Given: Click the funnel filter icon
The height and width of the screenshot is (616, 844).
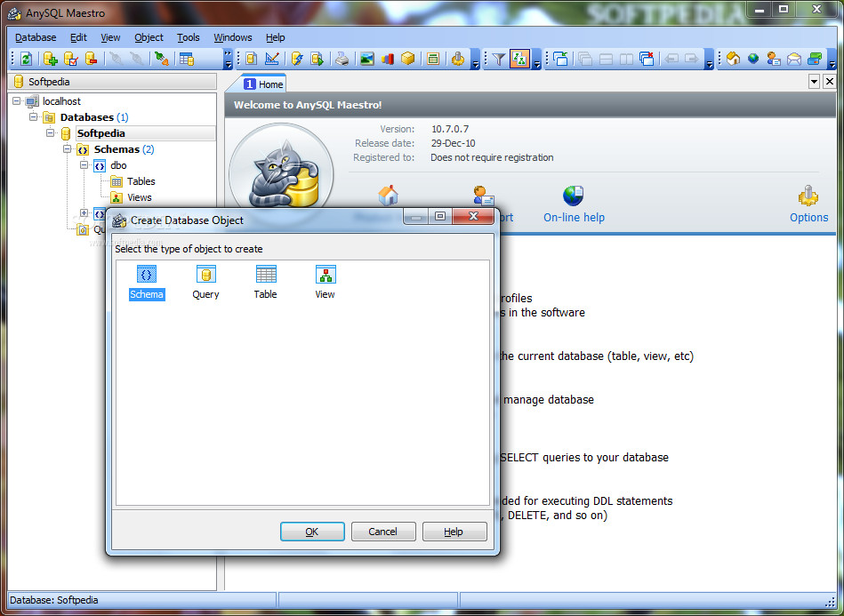Looking at the screenshot, I should 499,59.
